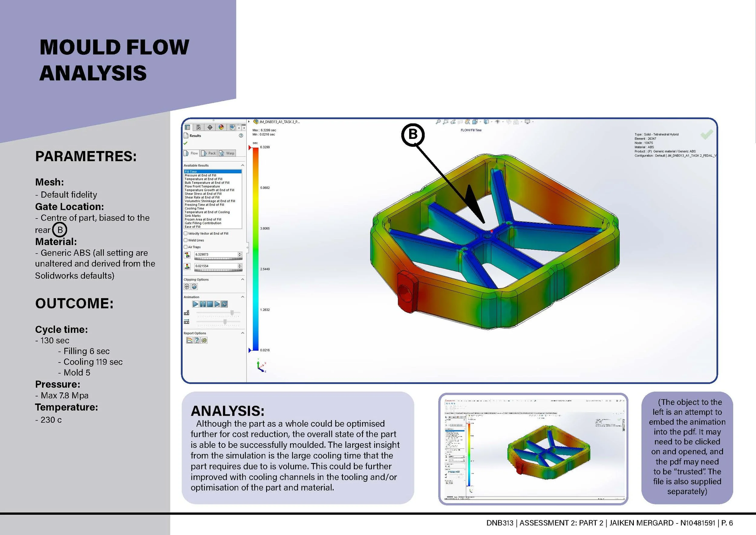This screenshot has width=756, height=535.
Task: Click the Zoom to Fit magnifier icon
Action: click(438, 122)
